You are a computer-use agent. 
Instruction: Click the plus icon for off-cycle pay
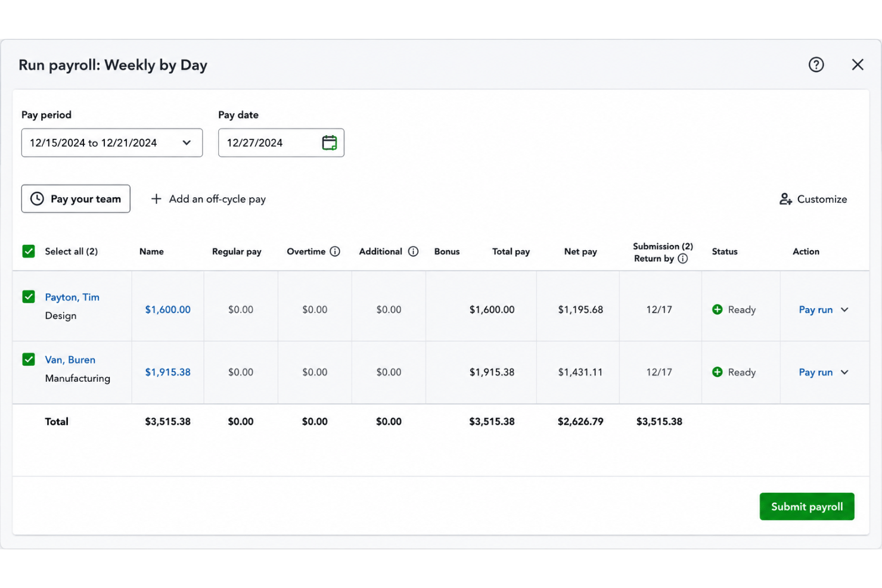(156, 199)
